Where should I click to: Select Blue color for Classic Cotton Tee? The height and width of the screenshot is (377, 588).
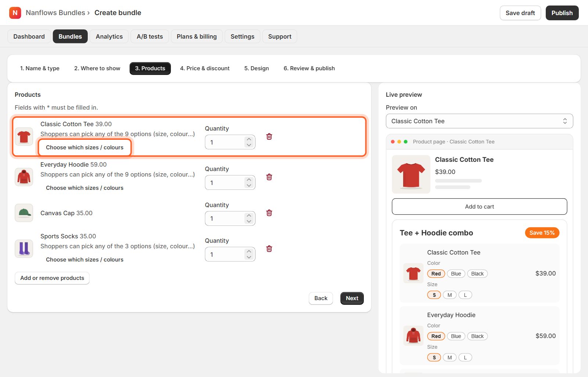[x=456, y=274]
